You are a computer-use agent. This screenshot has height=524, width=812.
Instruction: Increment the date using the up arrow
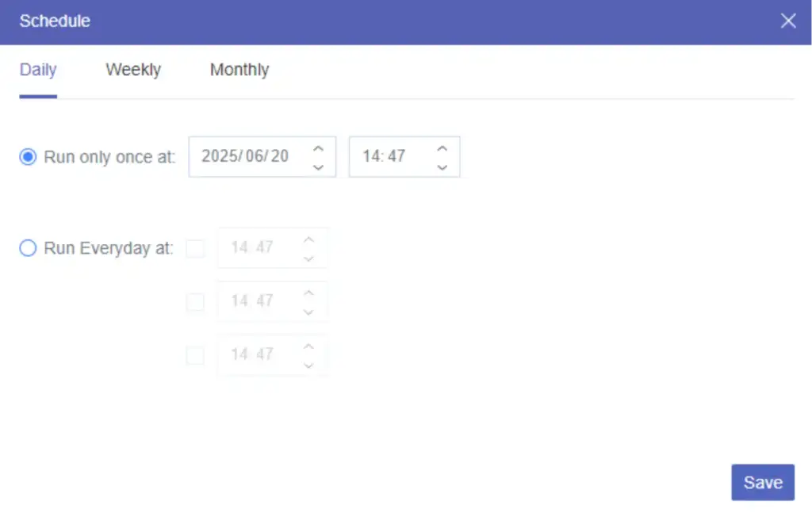pyautogui.click(x=318, y=147)
